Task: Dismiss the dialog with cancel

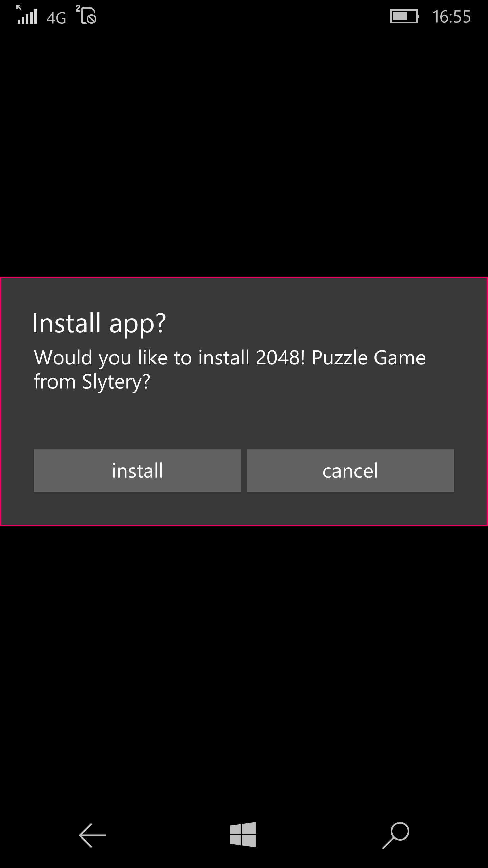Action: pyautogui.click(x=350, y=470)
